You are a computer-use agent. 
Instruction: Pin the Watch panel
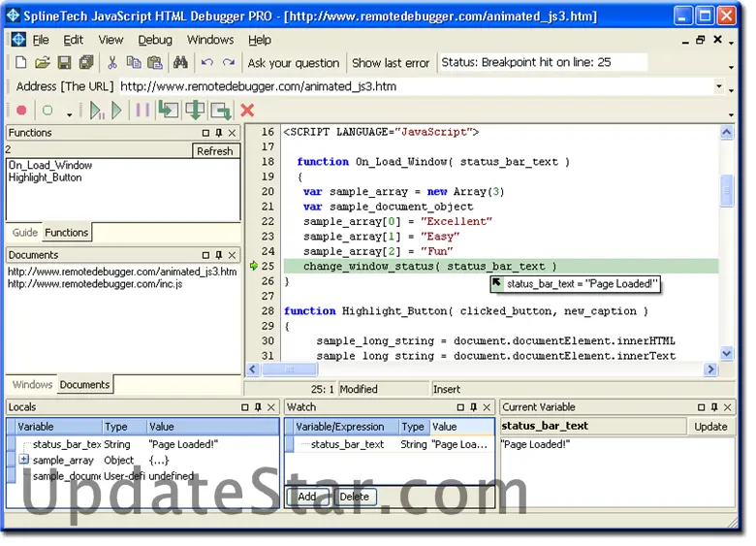[x=473, y=407]
